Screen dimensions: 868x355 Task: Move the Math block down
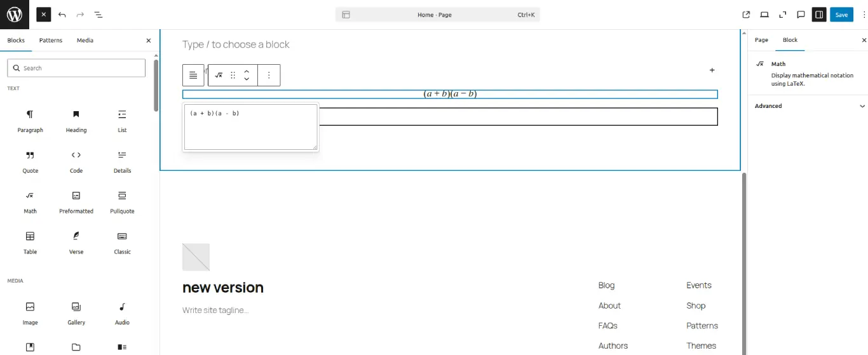tap(247, 79)
